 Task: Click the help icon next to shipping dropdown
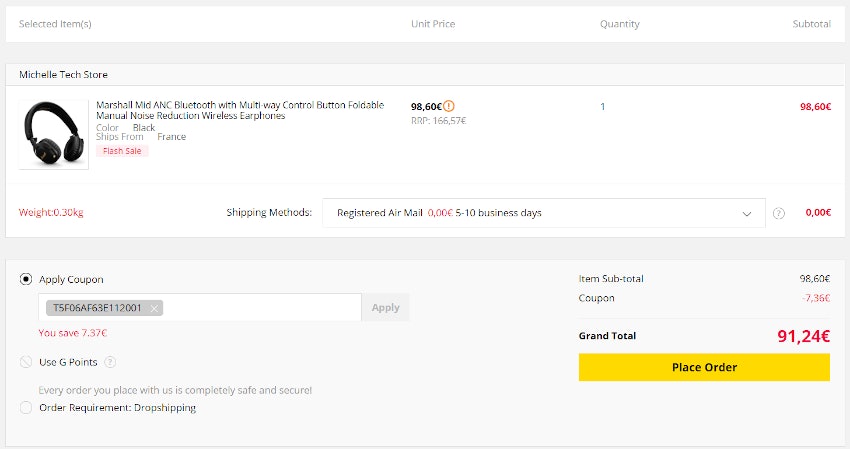click(779, 213)
